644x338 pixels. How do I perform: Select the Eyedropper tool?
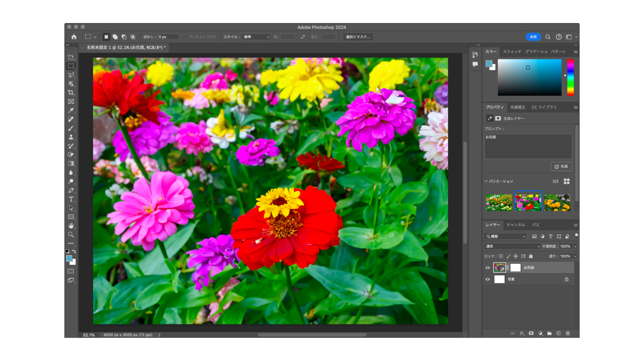pos(71,111)
